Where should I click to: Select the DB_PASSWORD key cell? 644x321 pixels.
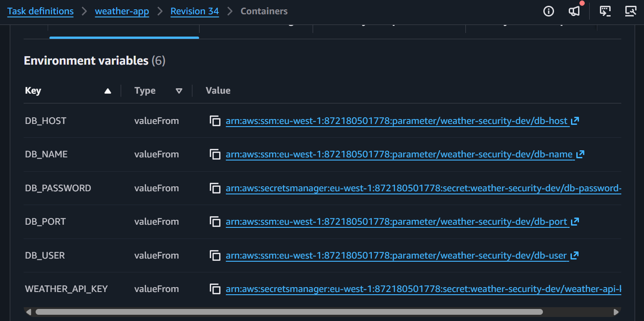coord(58,188)
